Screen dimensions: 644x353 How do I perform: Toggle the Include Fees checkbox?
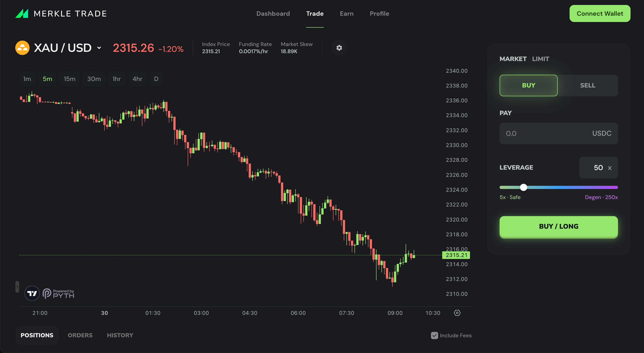pos(435,335)
